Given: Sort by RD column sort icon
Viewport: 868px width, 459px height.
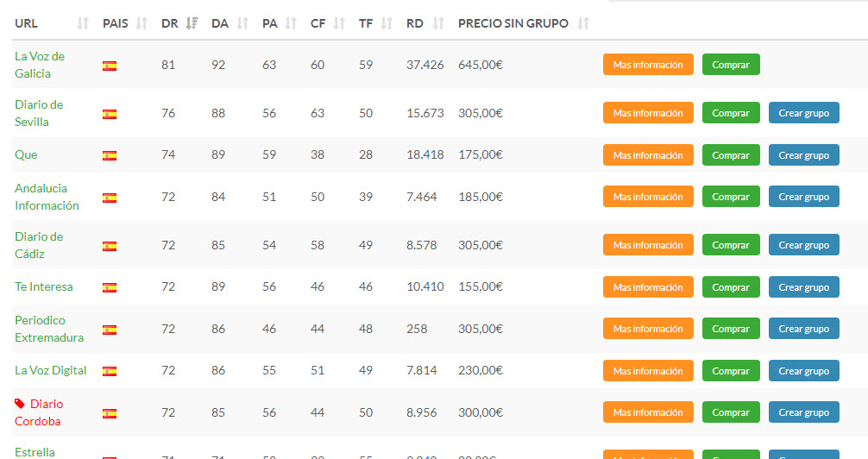Looking at the screenshot, I should [438, 23].
